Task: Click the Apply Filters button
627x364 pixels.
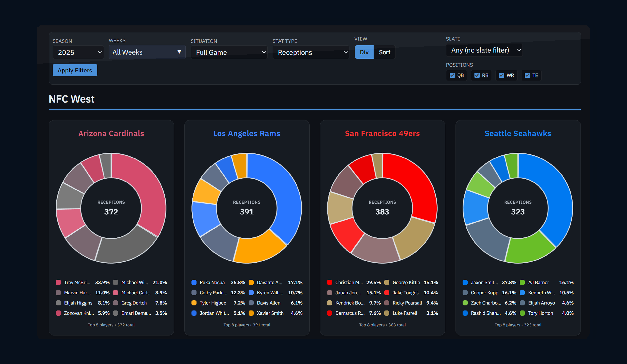Action: pos(75,70)
